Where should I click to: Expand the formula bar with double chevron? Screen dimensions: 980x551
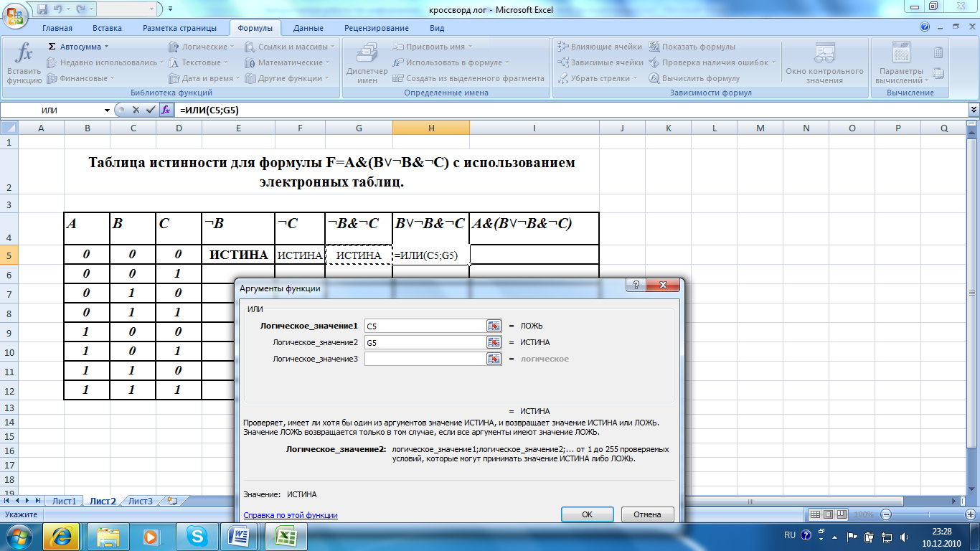point(974,110)
